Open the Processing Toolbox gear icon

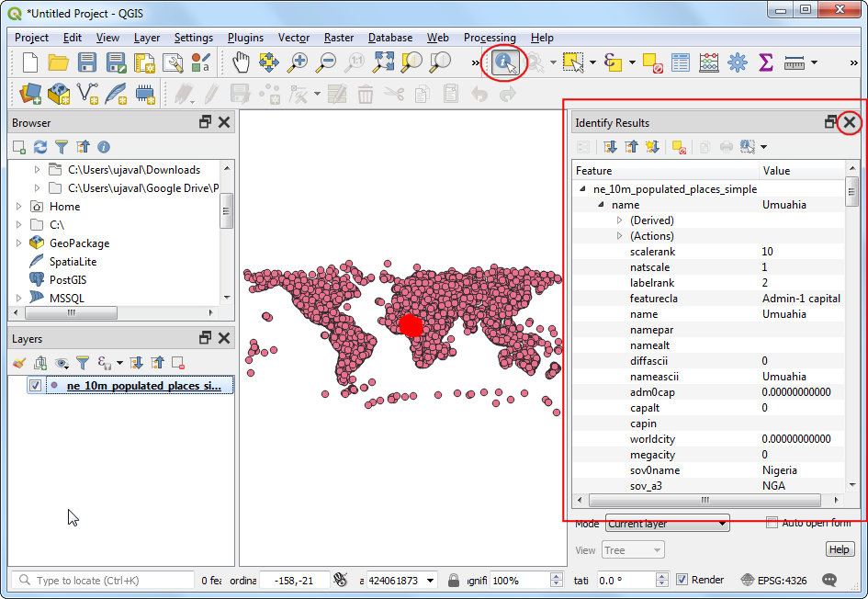[x=737, y=62]
